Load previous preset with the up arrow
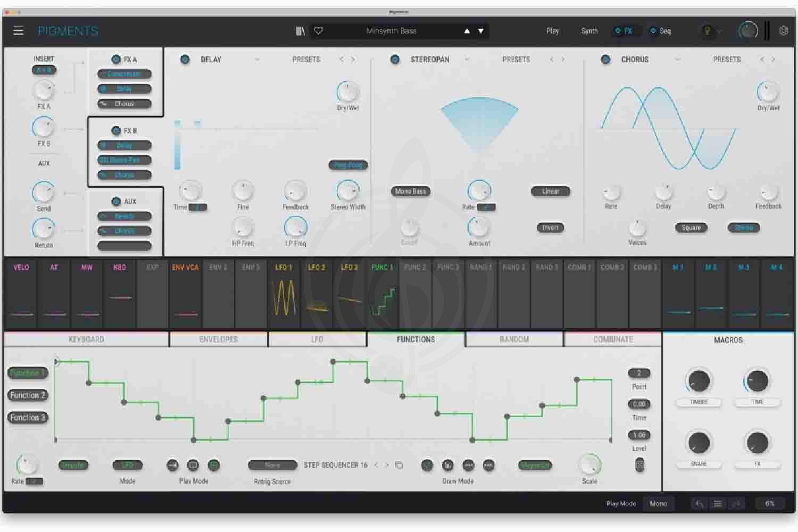 point(467,31)
